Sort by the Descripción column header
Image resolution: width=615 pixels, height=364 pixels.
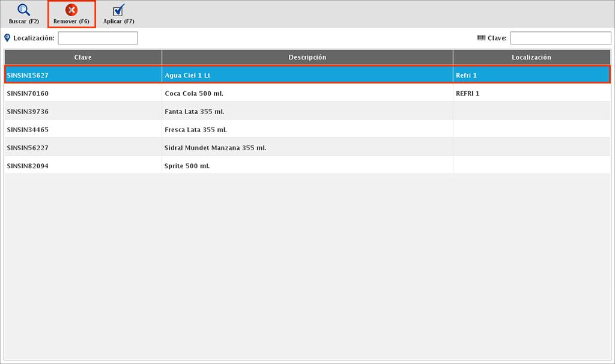(x=307, y=57)
